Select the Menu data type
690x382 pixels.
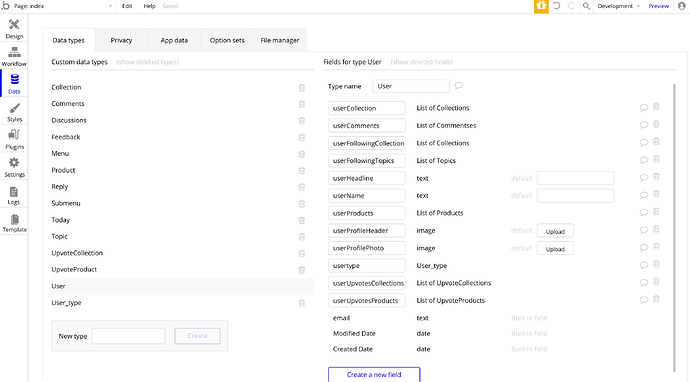coord(60,154)
